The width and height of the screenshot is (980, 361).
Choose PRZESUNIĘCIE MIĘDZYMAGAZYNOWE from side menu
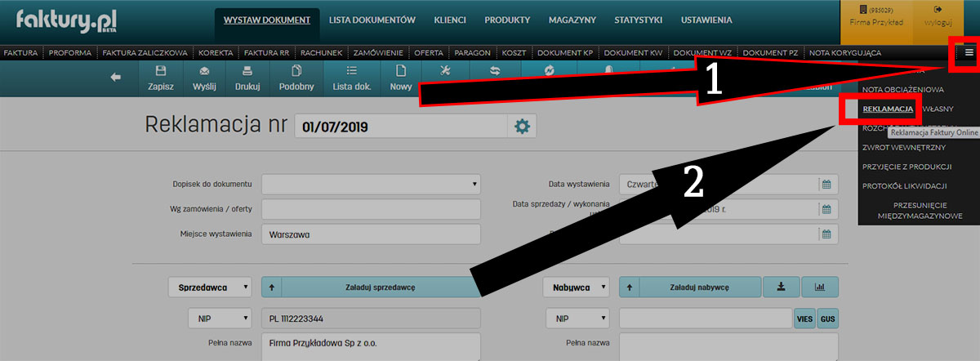pos(920,210)
